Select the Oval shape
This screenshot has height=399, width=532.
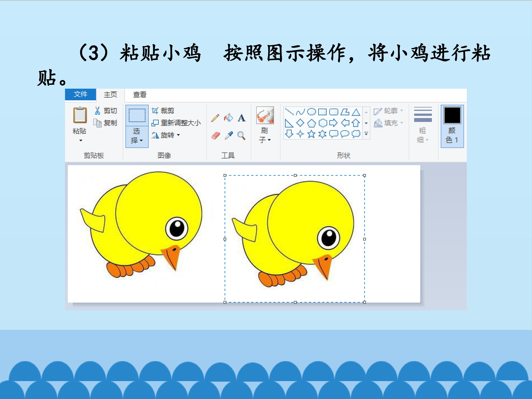[x=311, y=112]
